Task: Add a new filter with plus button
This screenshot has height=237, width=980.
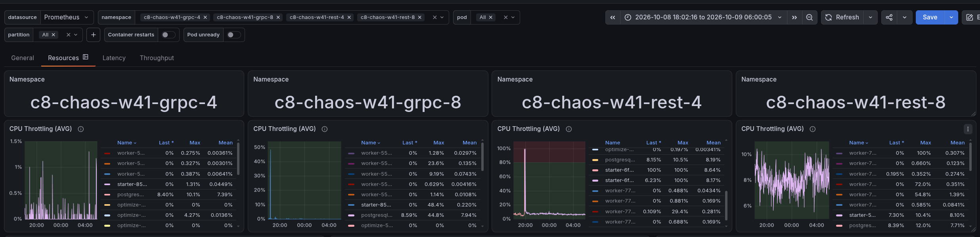Action: (93, 35)
